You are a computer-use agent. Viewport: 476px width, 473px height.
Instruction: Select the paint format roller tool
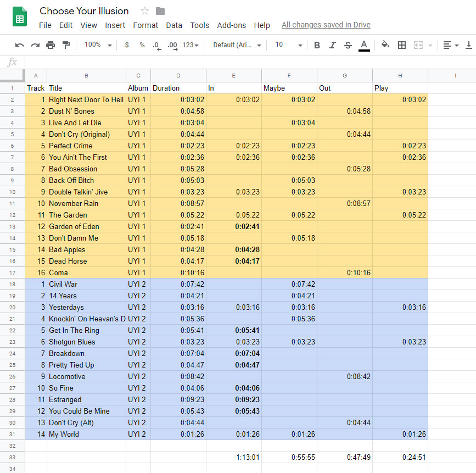click(66, 45)
